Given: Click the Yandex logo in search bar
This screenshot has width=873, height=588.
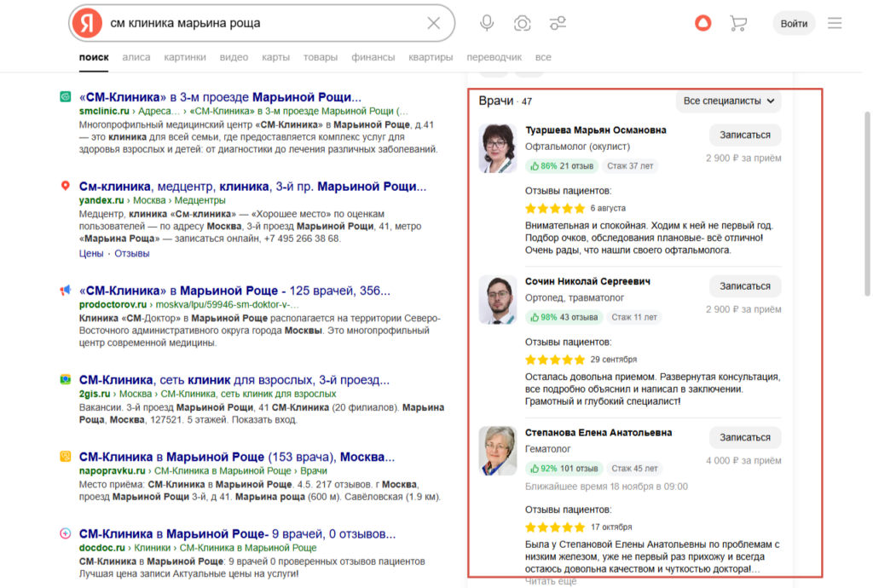Looking at the screenshot, I should click(x=88, y=23).
